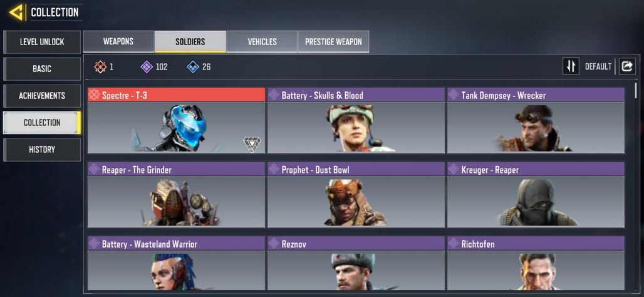
Task: Select the Basic sidebar button
Action: click(x=42, y=68)
